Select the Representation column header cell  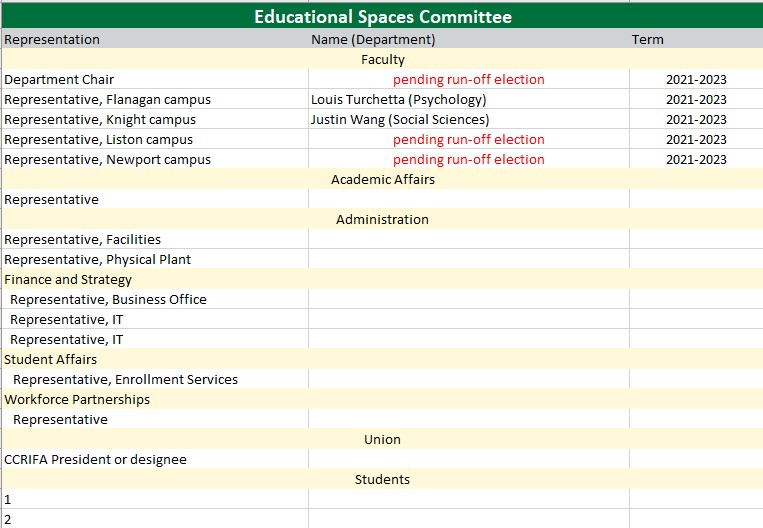tap(52, 40)
